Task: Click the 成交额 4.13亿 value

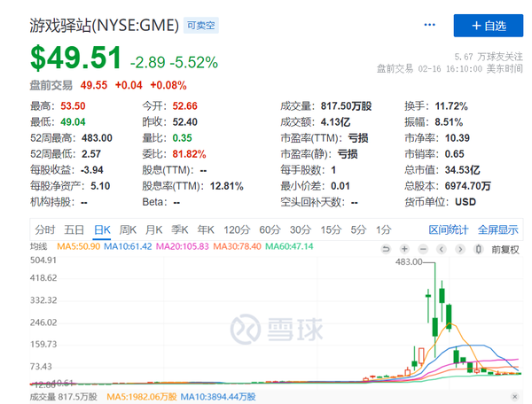Action: [335, 122]
